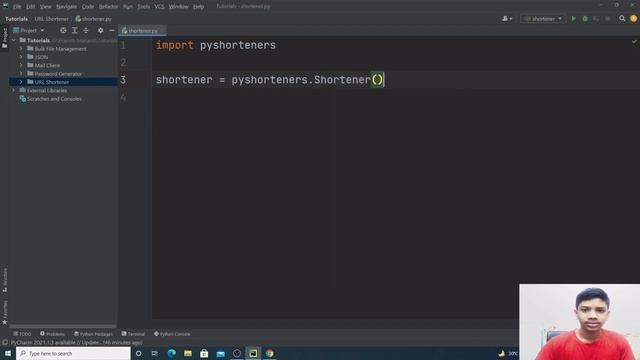Open the Window menu
Image resolution: width=640 pixels, height=360 pixels.
point(178,7)
